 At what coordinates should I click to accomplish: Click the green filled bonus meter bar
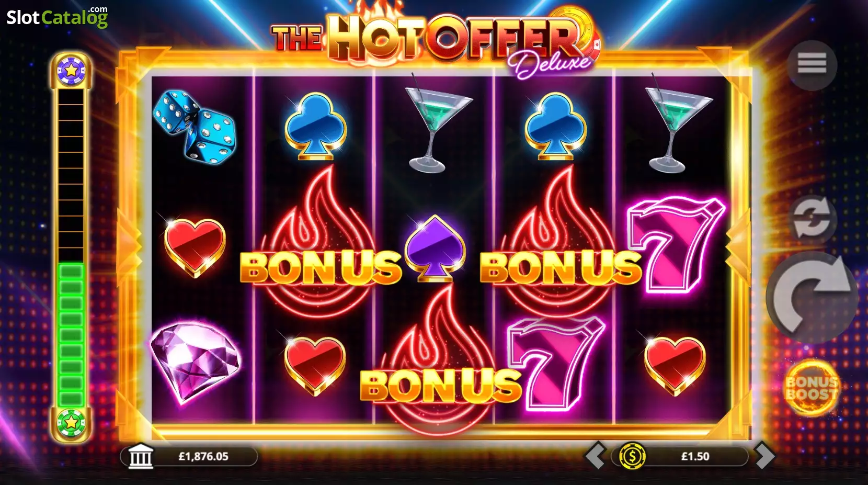click(71, 334)
